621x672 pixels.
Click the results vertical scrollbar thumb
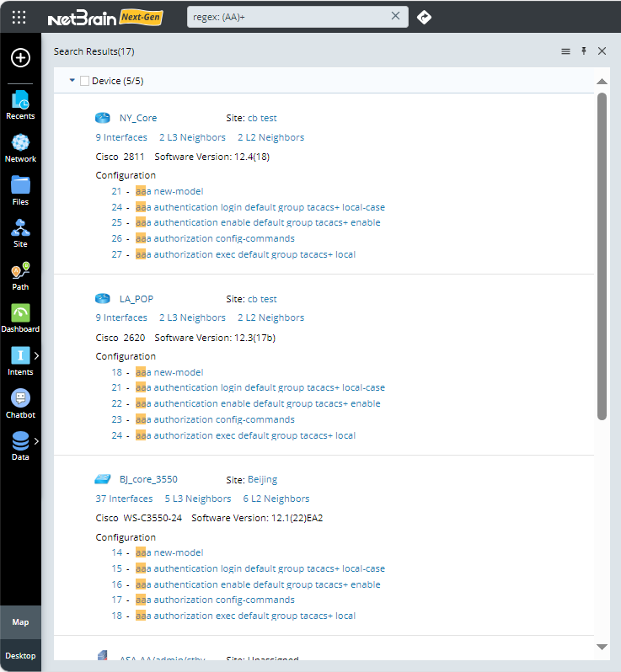(602, 256)
